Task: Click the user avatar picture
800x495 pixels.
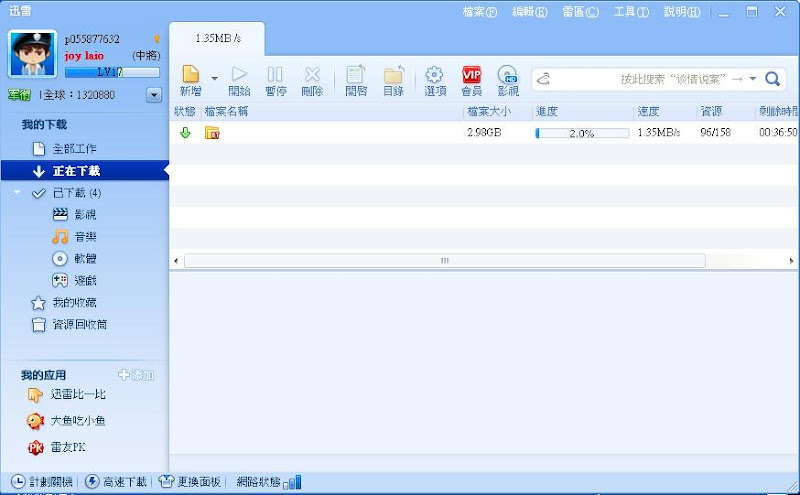Action: (33, 54)
